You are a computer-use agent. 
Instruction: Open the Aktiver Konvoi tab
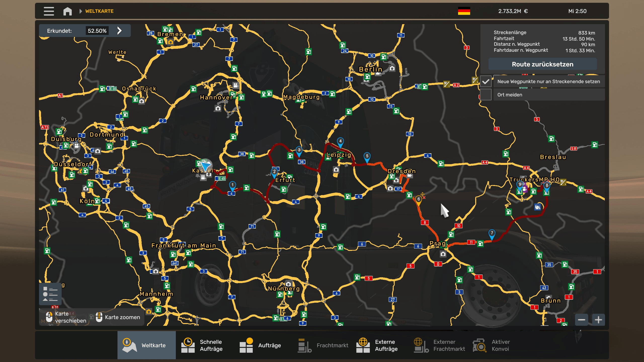click(491, 345)
